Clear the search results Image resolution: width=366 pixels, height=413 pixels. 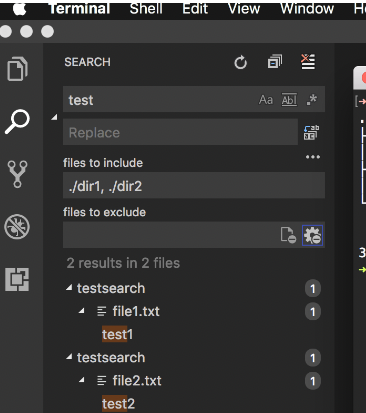(x=308, y=62)
